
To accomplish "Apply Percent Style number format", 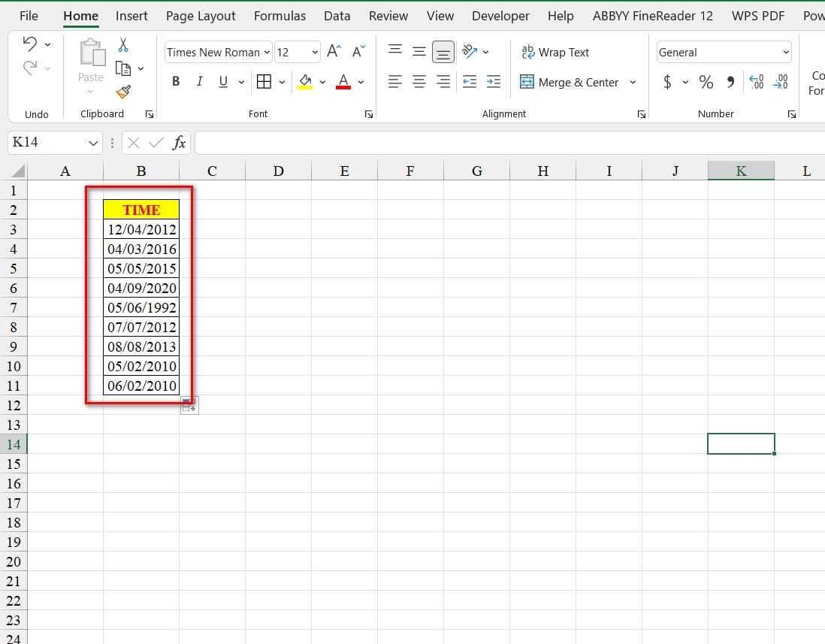I will click(706, 83).
